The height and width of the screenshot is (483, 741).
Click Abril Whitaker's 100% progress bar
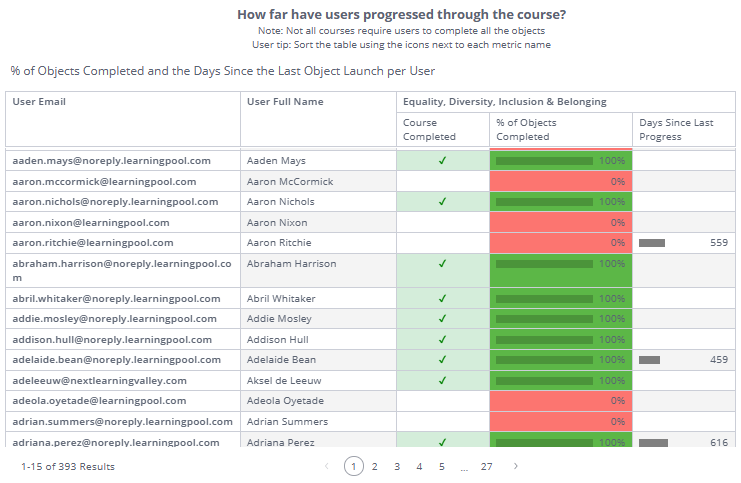pos(545,299)
